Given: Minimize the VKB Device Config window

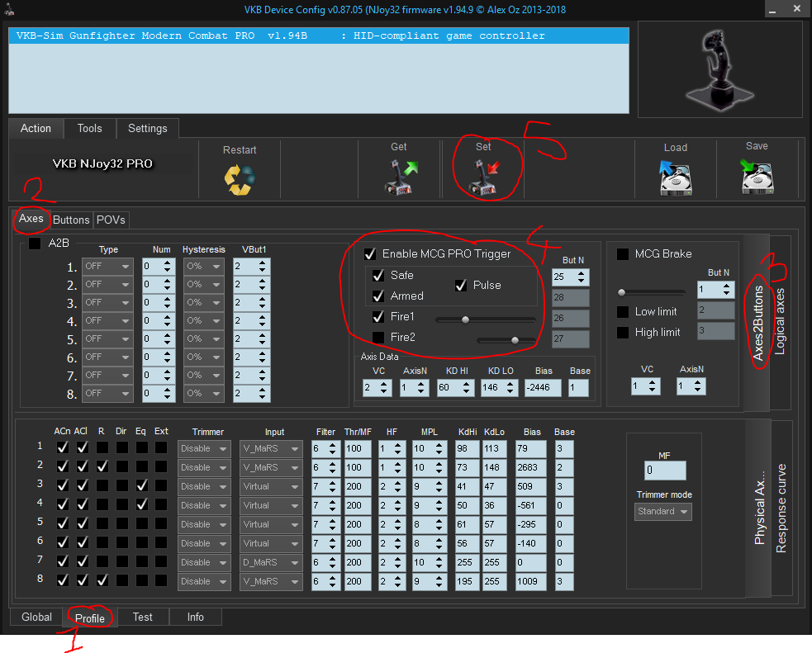Looking at the screenshot, I should (x=772, y=10).
